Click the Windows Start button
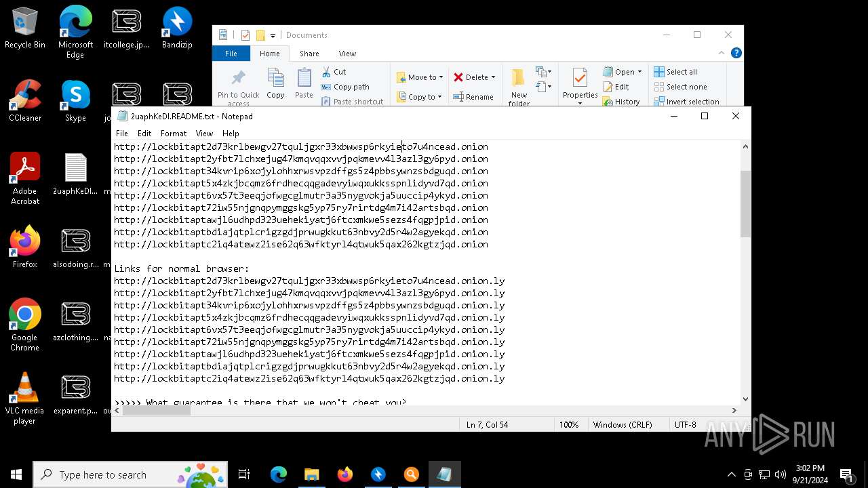 click(x=16, y=474)
